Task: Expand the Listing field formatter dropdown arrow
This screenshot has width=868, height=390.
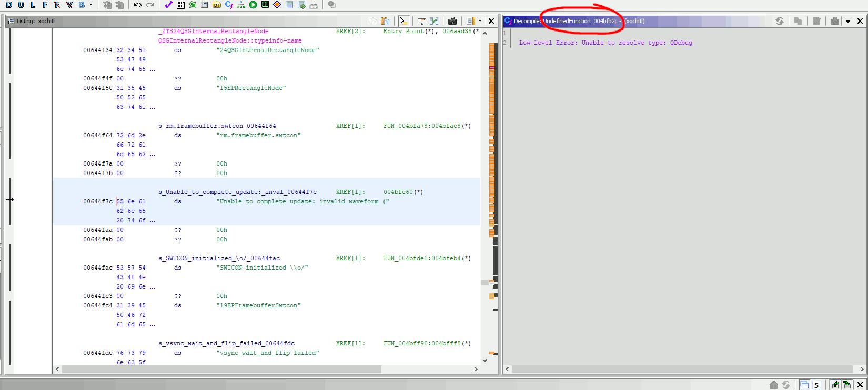Action: pyautogui.click(x=480, y=21)
